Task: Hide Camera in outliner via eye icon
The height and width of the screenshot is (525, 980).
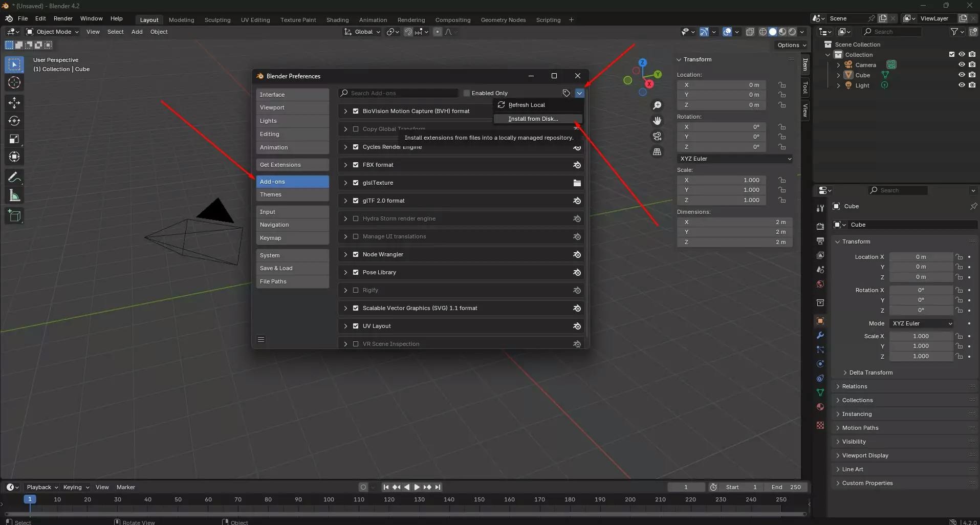Action: [x=962, y=65]
